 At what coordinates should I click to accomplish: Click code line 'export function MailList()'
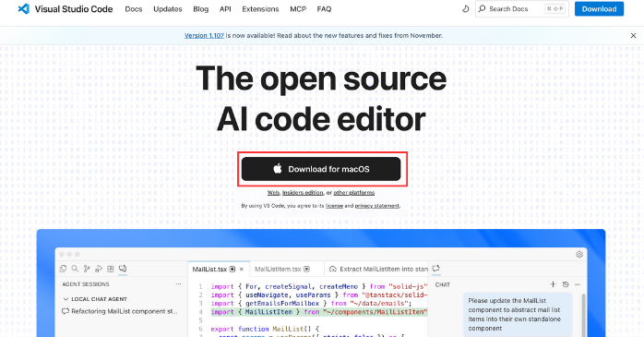click(265, 330)
